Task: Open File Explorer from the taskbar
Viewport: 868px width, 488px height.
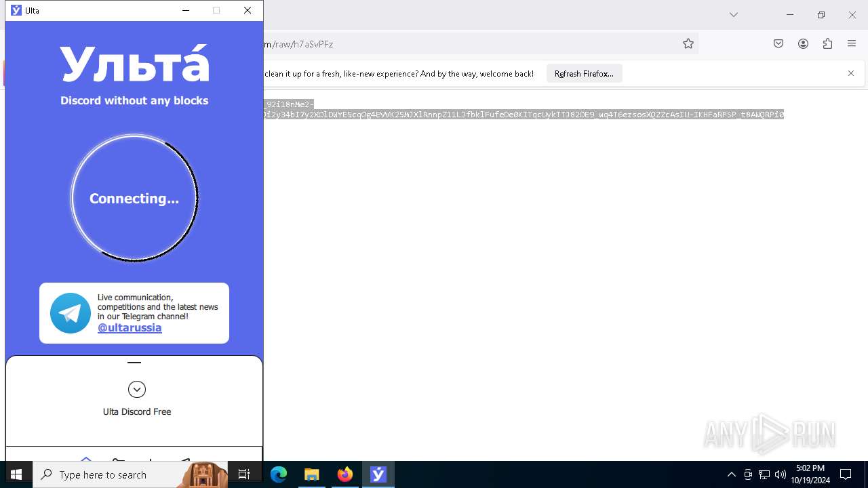Action: [x=312, y=474]
